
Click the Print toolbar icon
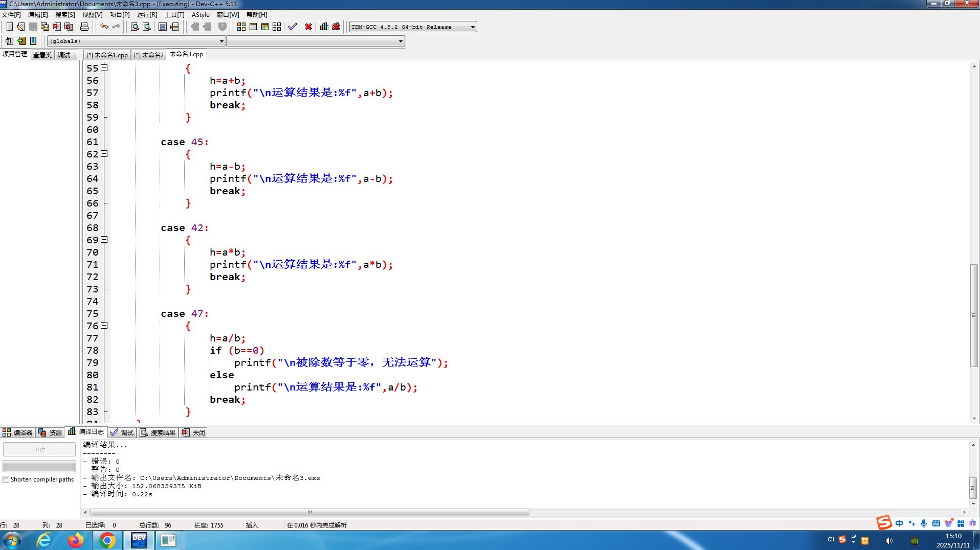(x=84, y=27)
